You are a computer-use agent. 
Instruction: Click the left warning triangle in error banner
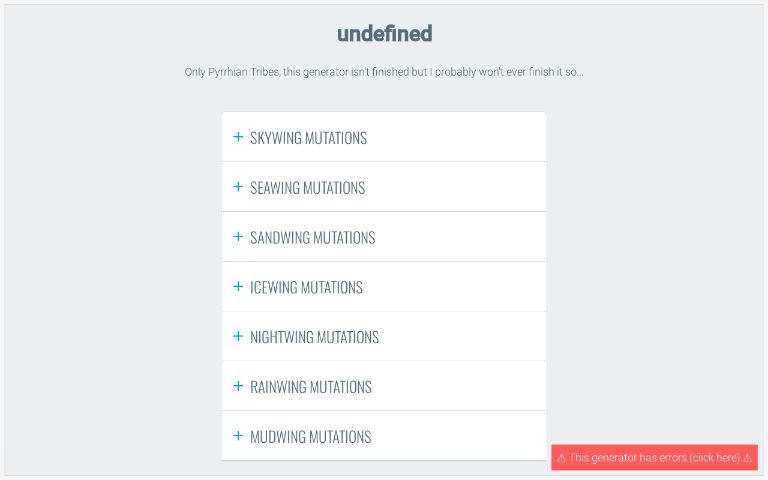coord(562,458)
